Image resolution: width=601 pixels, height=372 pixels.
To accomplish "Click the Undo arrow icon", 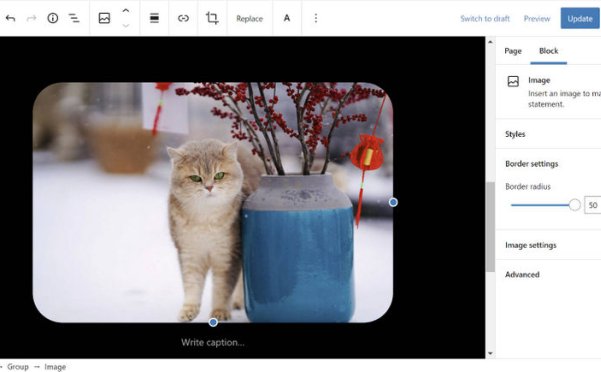I will tap(10, 18).
